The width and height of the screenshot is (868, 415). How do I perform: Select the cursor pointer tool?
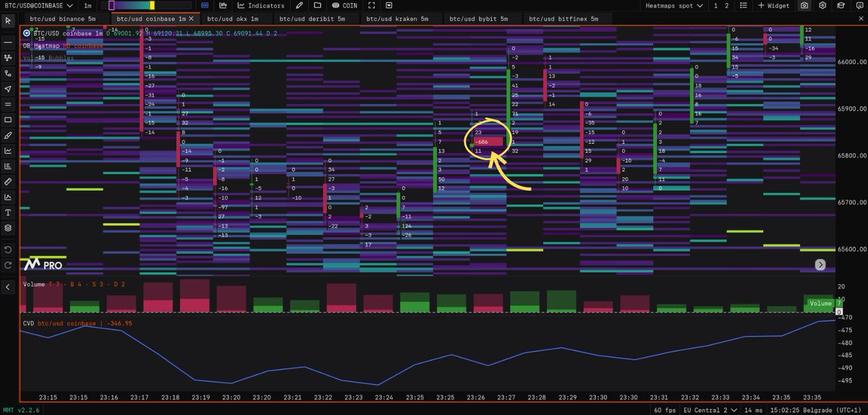(8, 22)
